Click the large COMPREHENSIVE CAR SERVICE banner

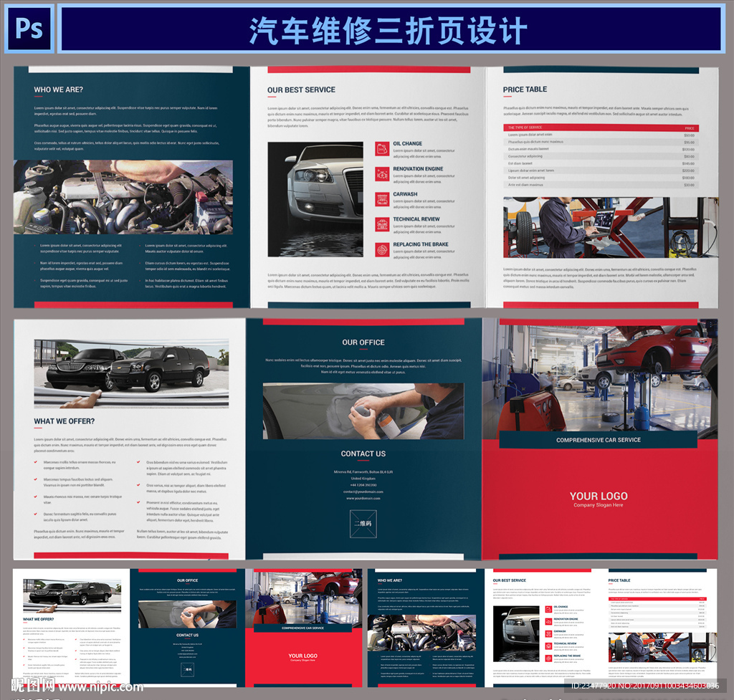point(599,440)
